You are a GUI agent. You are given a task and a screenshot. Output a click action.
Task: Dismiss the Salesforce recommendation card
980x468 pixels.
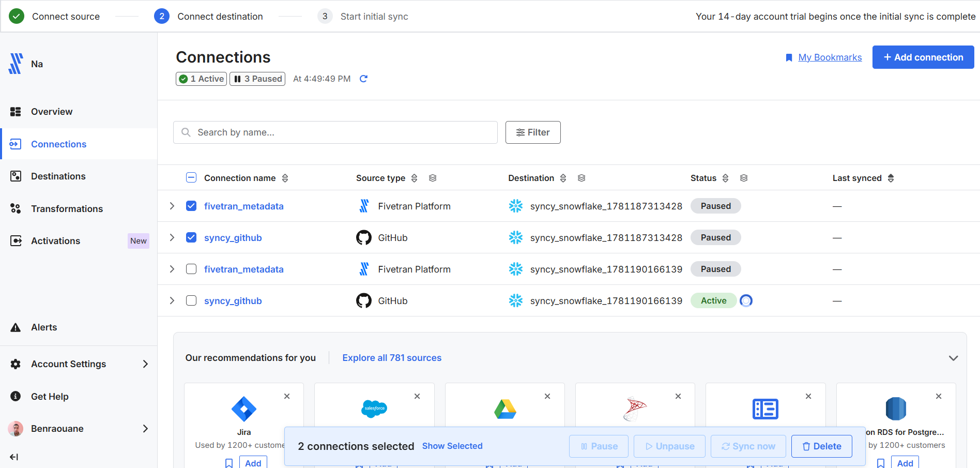point(417,396)
